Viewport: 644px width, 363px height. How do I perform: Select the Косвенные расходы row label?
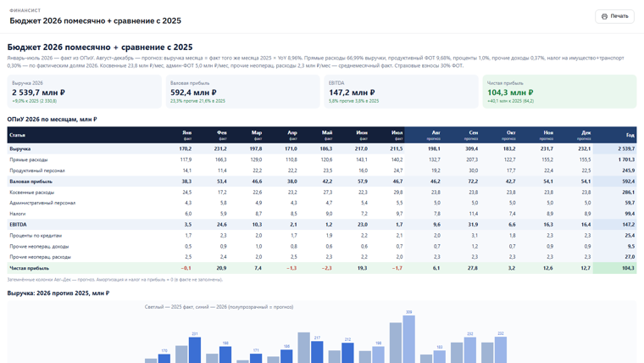pyautogui.click(x=31, y=192)
